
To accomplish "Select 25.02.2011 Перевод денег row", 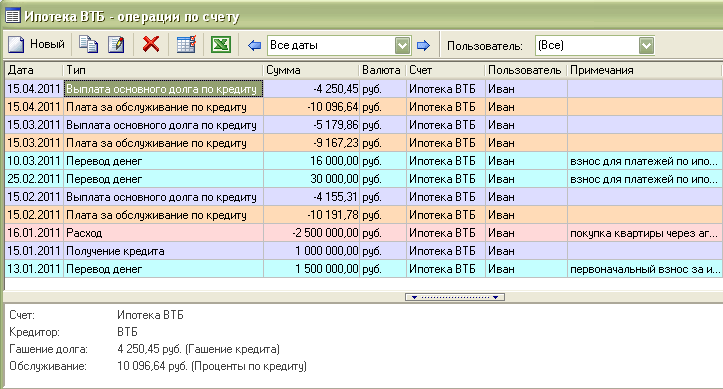I will click(363, 179).
